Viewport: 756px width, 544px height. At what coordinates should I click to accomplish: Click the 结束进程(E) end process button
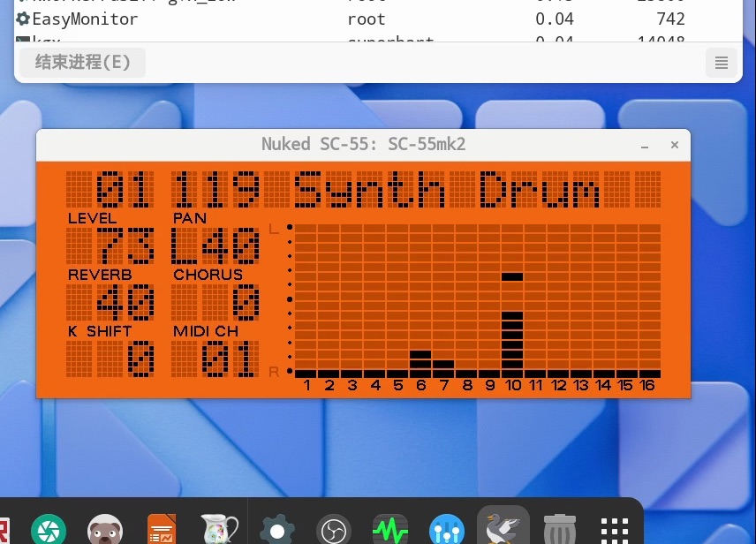[x=82, y=62]
